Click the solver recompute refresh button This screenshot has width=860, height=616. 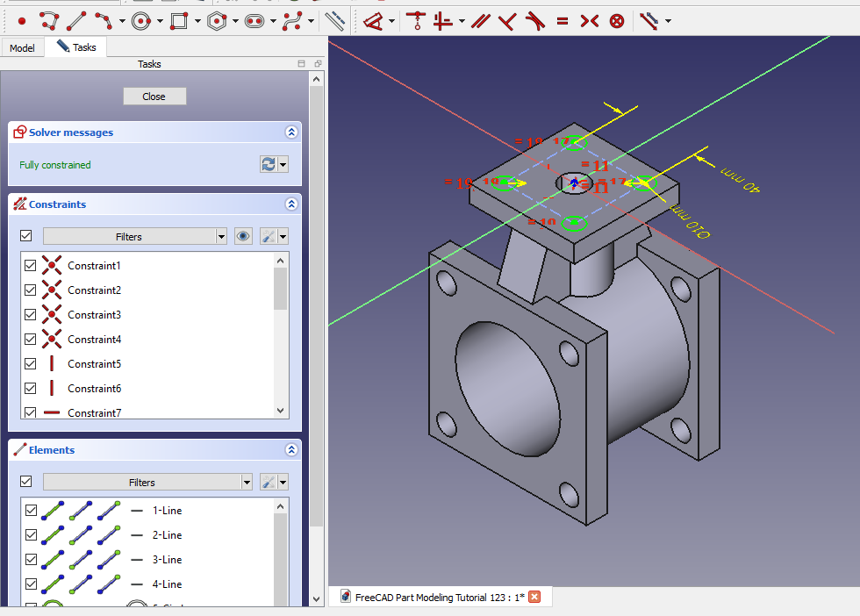(x=268, y=165)
